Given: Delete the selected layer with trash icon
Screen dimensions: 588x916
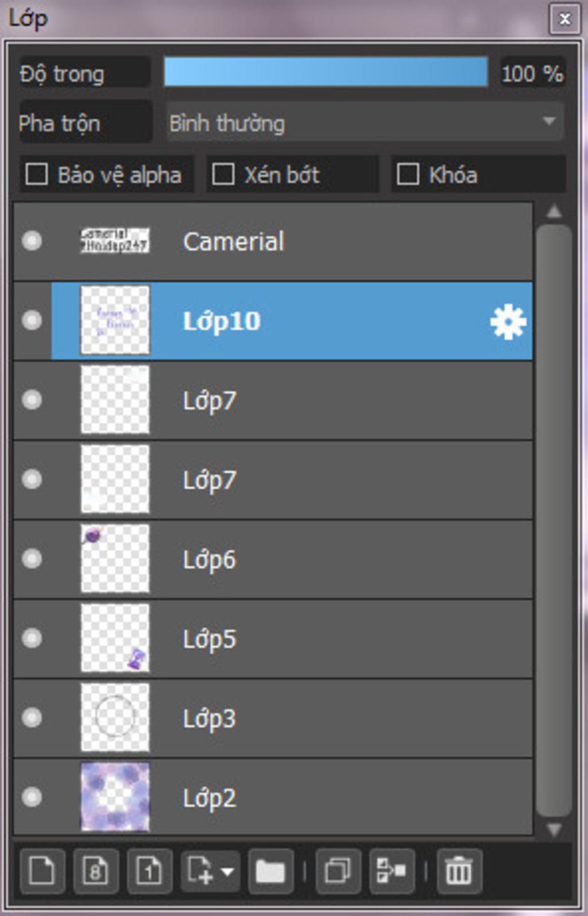Looking at the screenshot, I should [x=459, y=871].
